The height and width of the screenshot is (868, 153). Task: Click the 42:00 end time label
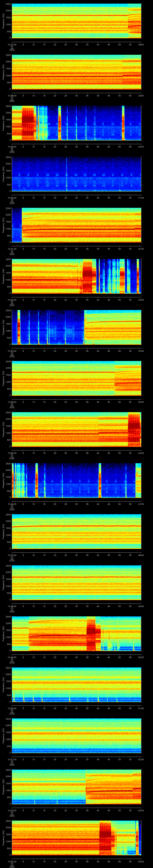coord(141,248)
